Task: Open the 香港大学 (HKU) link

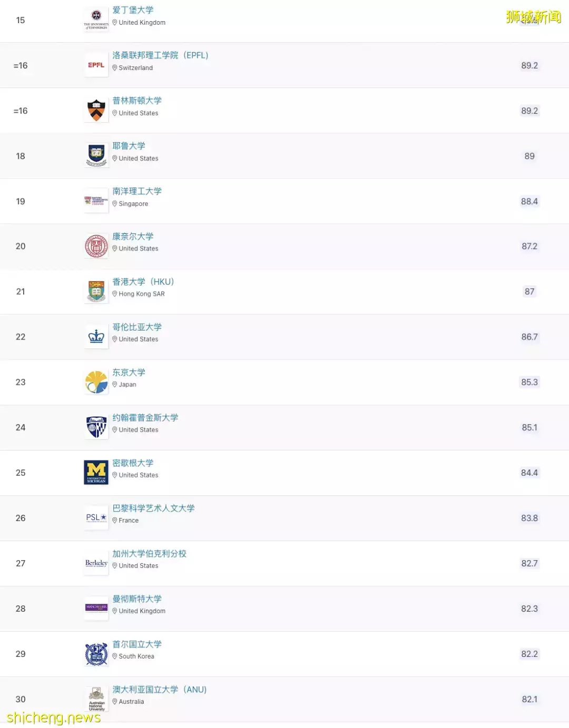Action: pos(143,282)
